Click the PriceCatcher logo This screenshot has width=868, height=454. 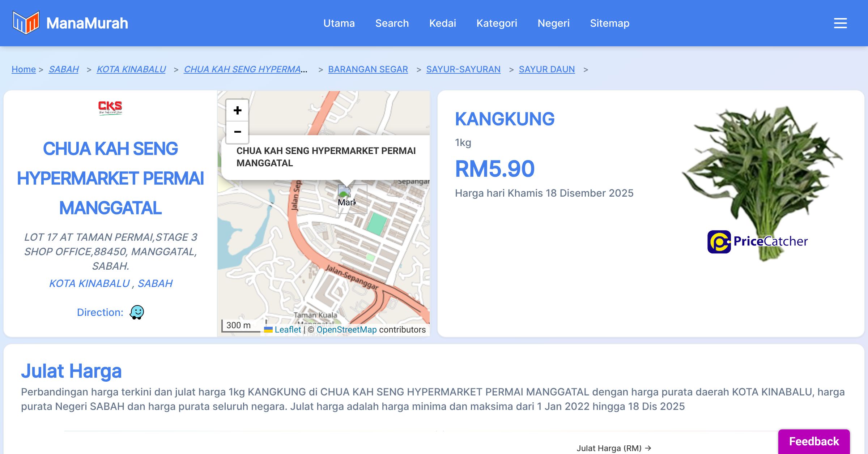(757, 241)
